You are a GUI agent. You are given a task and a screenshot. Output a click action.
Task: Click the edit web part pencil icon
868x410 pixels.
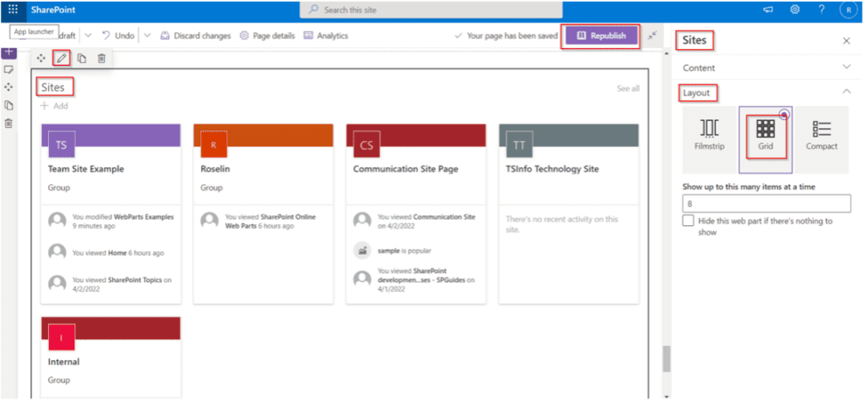point(61,58)
